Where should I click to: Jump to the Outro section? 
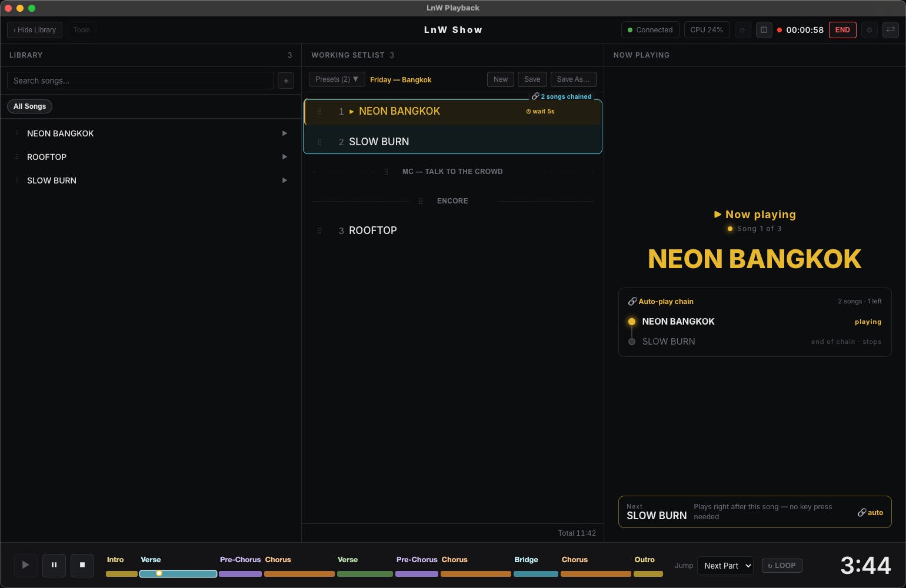coord(648,574)
